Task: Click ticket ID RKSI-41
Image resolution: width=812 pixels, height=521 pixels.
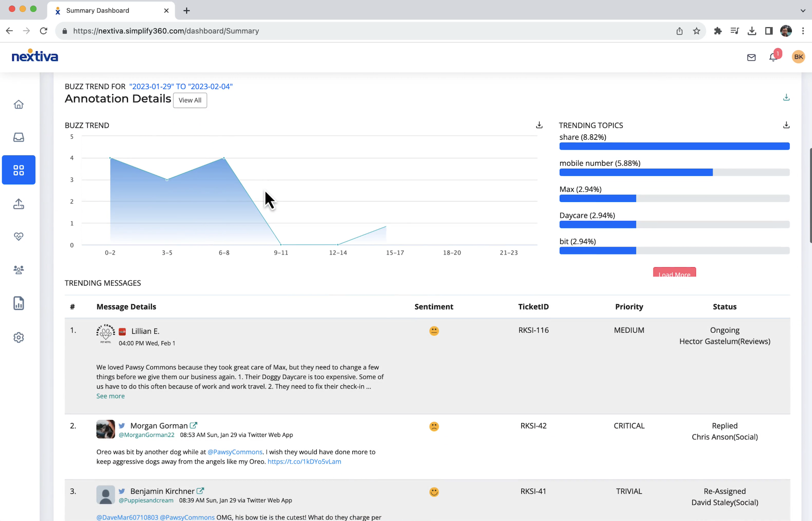Action: click(533, 491)
